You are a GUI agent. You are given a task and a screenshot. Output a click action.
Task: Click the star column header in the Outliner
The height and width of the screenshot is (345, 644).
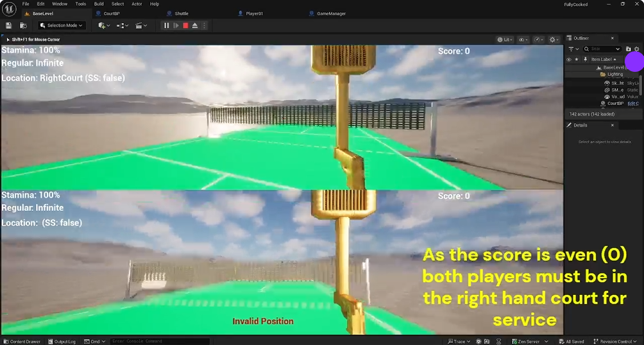pyautogui.click(x=577, y=60)
